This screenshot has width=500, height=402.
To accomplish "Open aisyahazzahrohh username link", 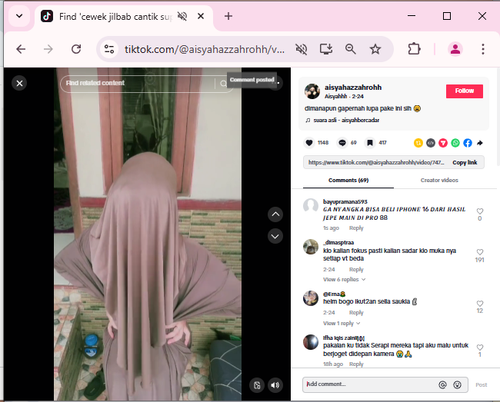I will click(353, 87).
